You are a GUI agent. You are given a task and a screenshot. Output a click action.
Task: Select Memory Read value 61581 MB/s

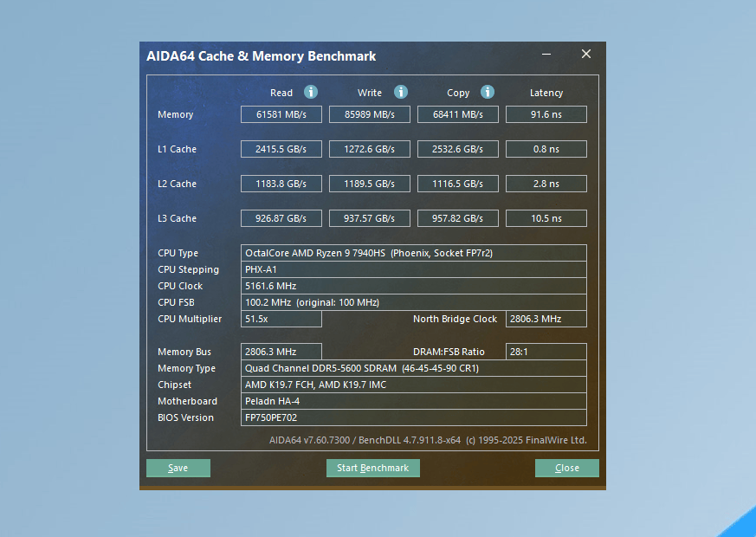(x=281, y=114)
